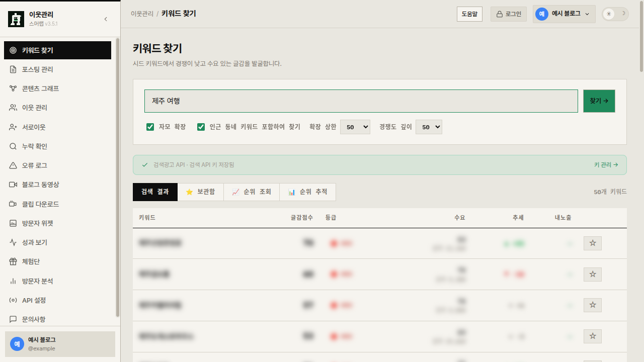Click the 이웃관리 breadcrumb link

142,14
